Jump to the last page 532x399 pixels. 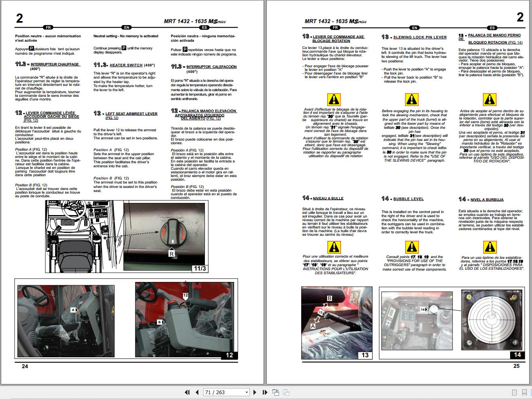[x=264, y=392]
